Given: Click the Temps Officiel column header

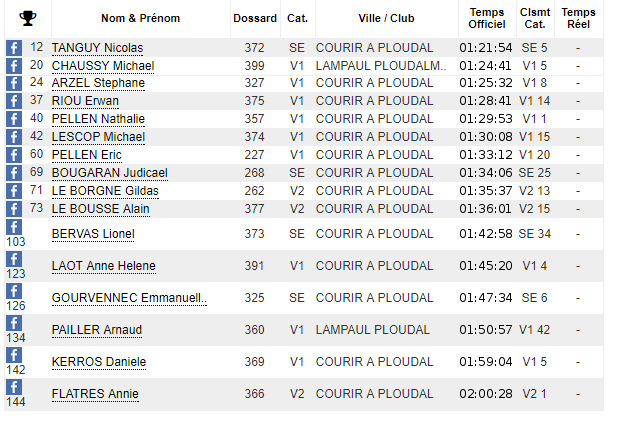Looking at the screenshot, I should pos(487,18).
